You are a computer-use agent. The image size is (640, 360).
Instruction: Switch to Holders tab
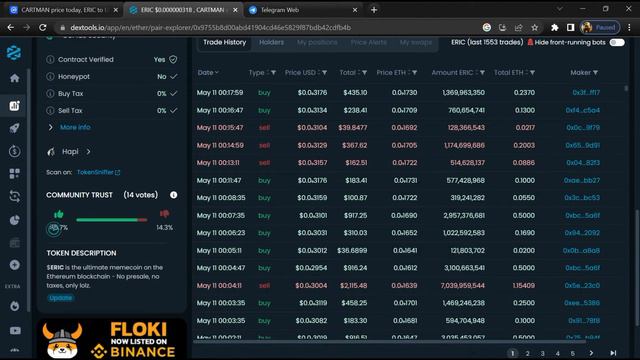(271, 42)
